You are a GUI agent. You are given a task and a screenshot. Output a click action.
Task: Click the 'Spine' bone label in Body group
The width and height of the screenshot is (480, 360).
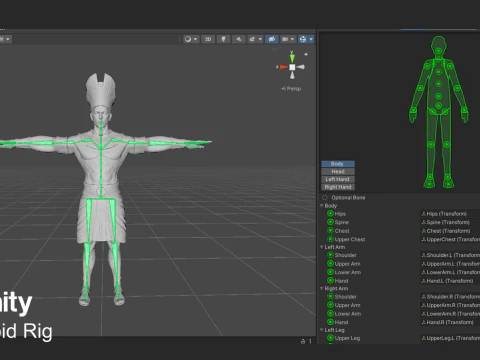pyautogui.click(x=342, y=222)
